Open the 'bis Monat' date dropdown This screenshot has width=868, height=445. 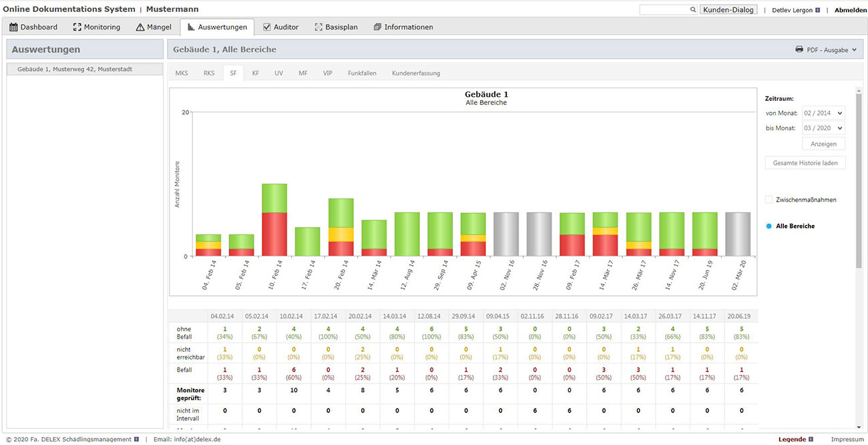point(823,128)
